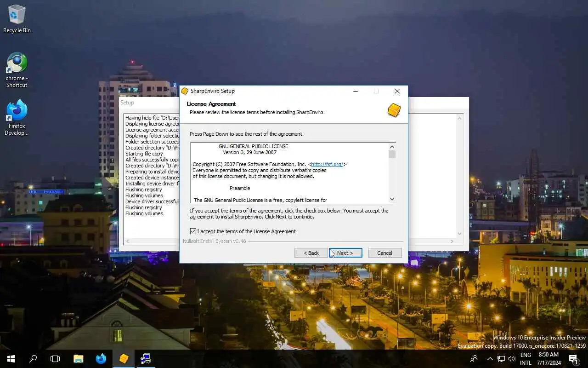Click the ENG INTL language indicator

(526, 359)
